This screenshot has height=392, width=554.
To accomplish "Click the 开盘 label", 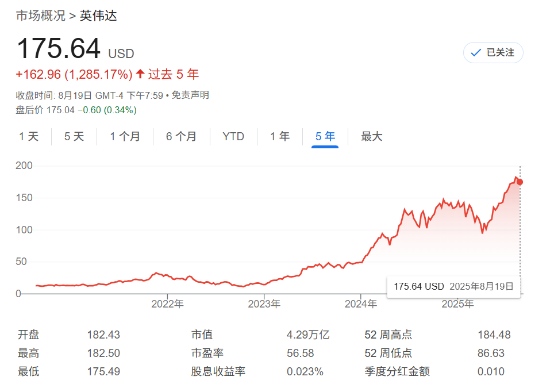I will [x=29, y=335].
